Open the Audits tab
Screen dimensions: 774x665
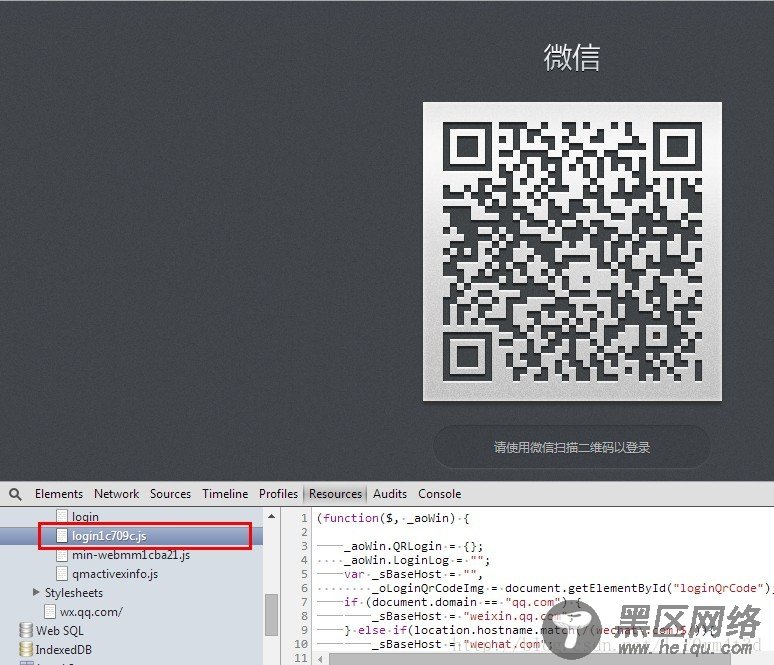(x=390, y=494)
